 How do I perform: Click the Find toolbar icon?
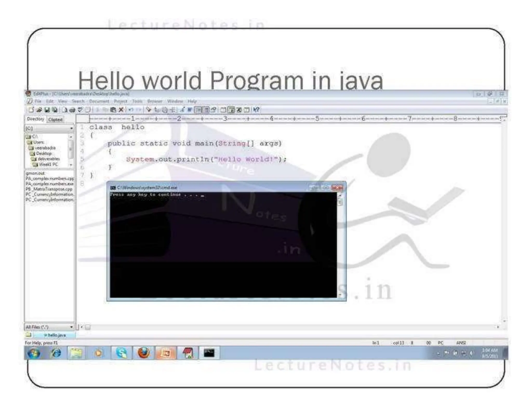149,110
